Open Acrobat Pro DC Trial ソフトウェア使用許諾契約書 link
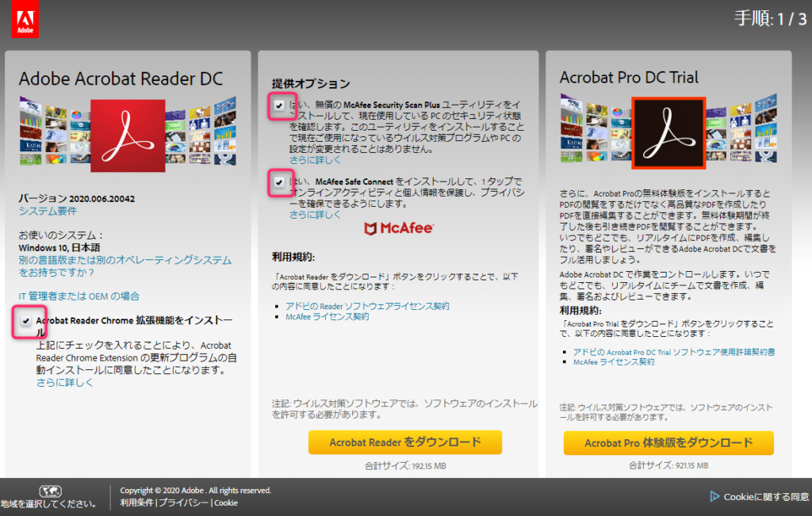Viewport: 812px width, 516px height. tap(674, 352)
